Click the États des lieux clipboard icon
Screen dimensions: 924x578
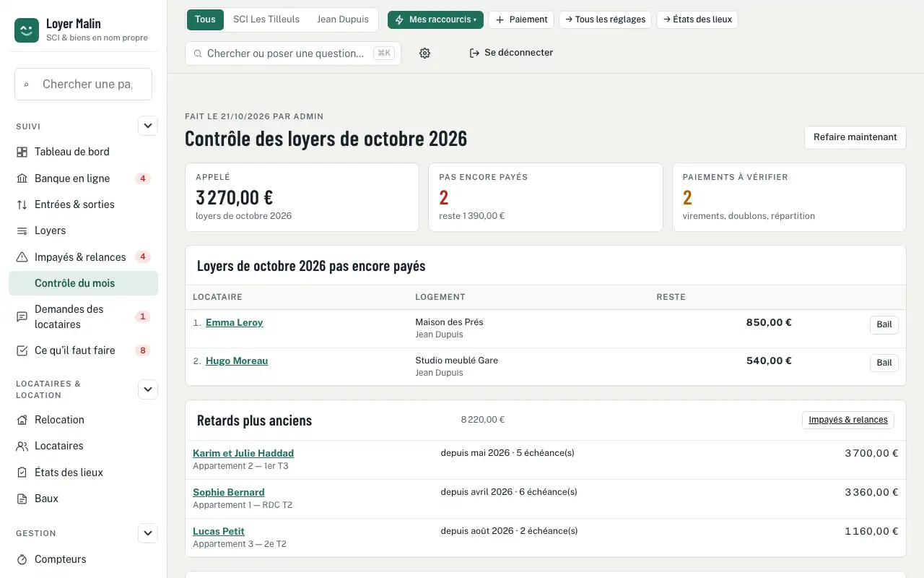click(22, 473)
